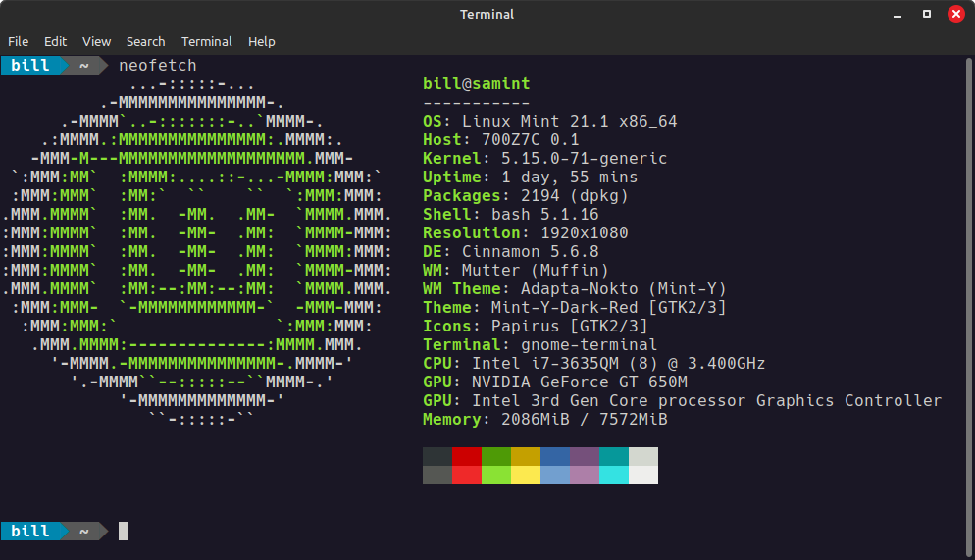The image size is (975, 560).
Task: Click the Kernel value '5.15.0-71-generic'
Action: [584, 159]
